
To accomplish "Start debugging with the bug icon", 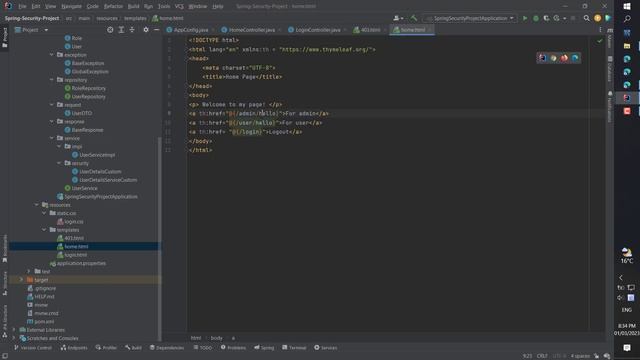I will pos(536,18).
